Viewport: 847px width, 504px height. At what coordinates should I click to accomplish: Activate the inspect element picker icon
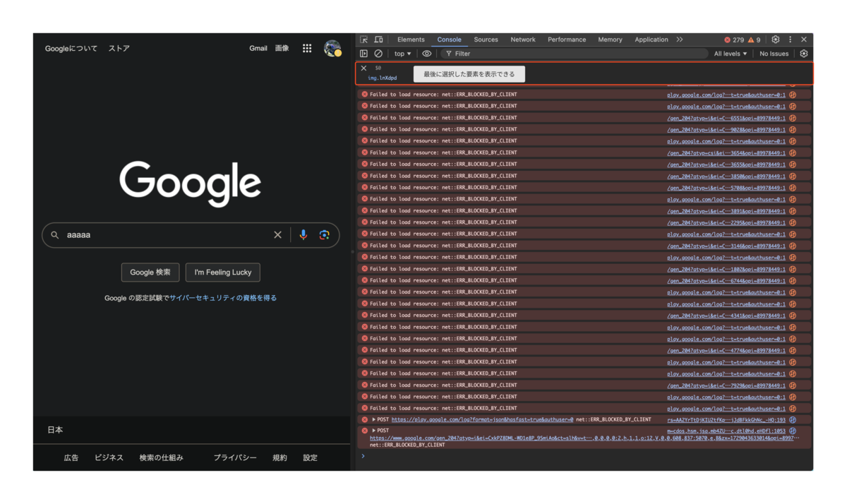tap(364, 40)
